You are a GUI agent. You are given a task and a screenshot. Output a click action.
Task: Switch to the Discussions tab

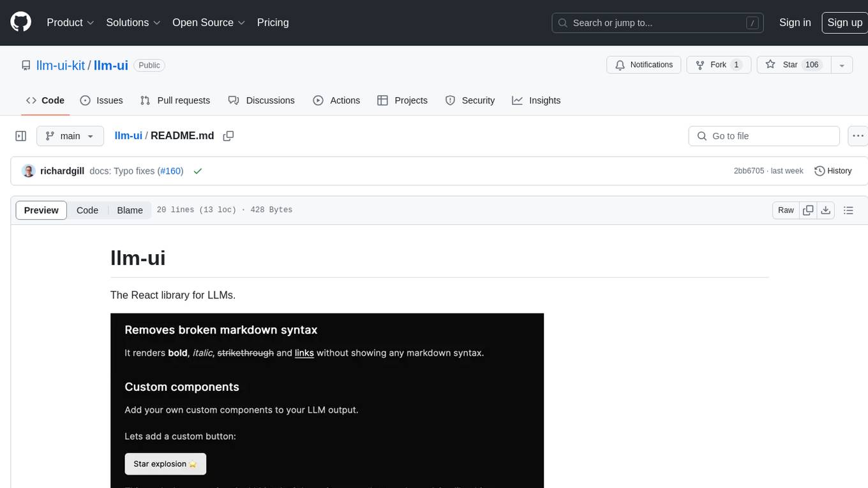pyautogui.click(x=262, y=100)
